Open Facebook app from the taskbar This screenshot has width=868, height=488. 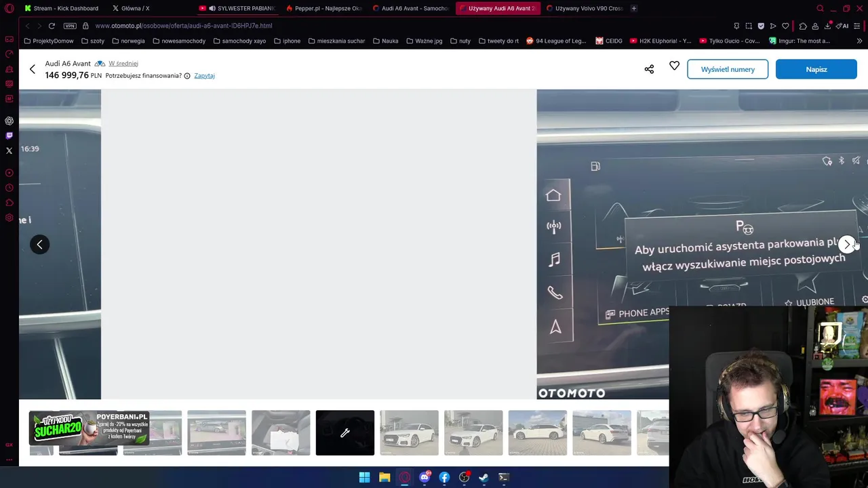444,477
